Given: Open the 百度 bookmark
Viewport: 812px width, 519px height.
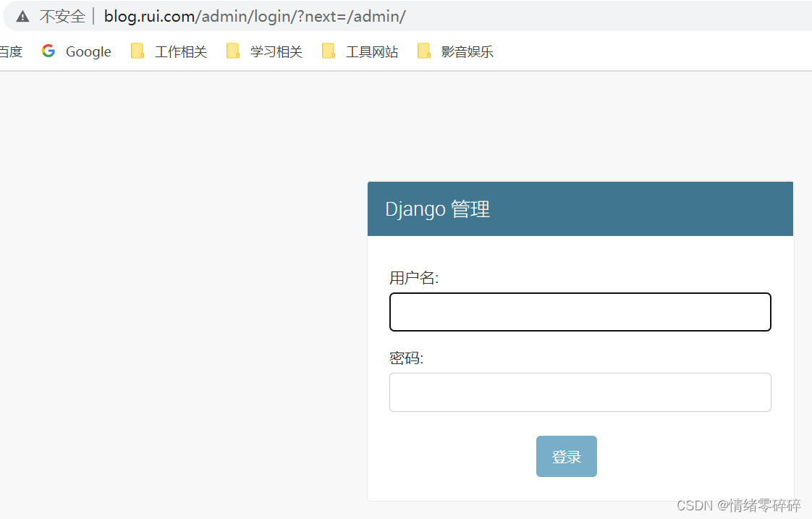Looking at the screenshot, I should pos(11,52).
